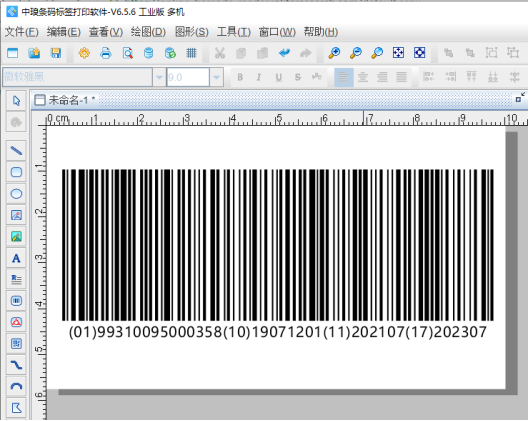Select the rounded rectangle tool
This screenshot has width=529, height=421.
click(x=16, y=172)
